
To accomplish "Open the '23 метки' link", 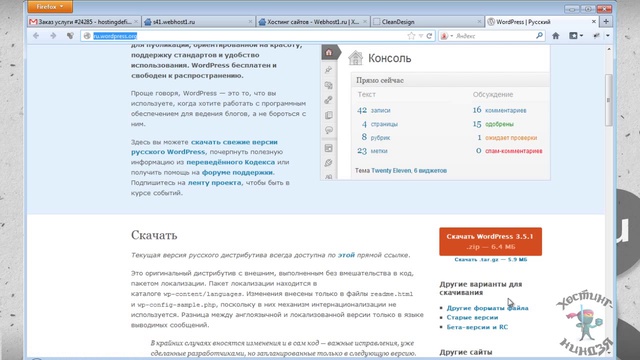I will coord(372,151).
